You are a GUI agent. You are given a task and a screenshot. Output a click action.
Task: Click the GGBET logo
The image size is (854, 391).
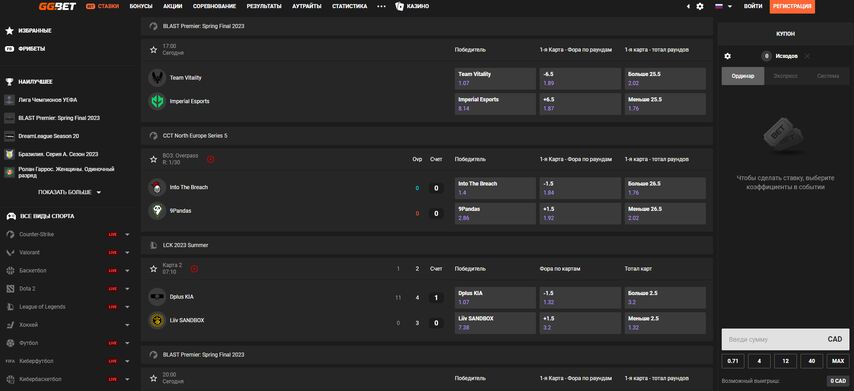pos(57,7)
